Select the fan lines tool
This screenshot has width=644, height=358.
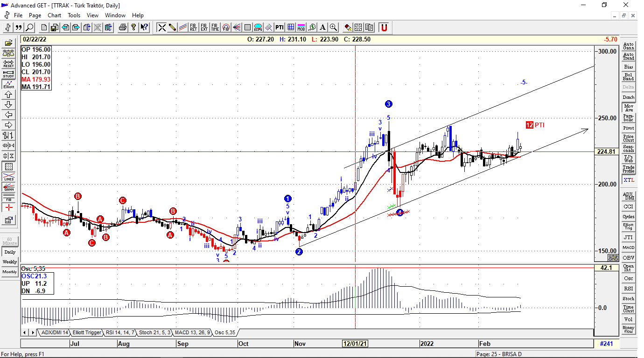(x=237, y=28)
